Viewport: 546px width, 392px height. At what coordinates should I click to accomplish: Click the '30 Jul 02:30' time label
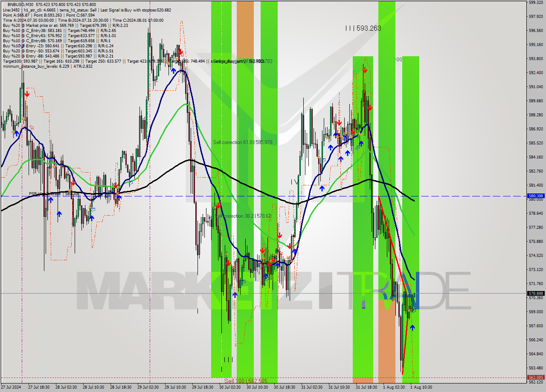pyautogui.click(x=230, y=387)
